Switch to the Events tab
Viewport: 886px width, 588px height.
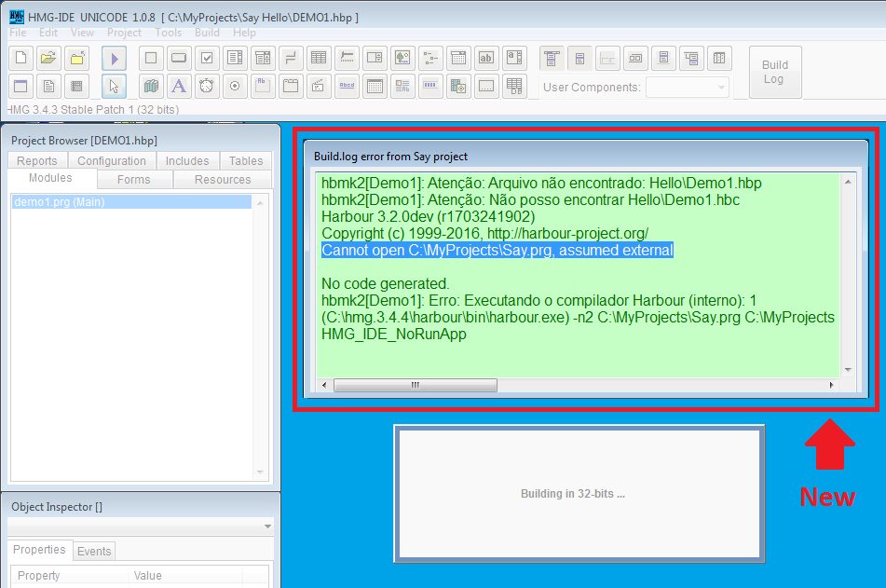click(x=94, y=551)
